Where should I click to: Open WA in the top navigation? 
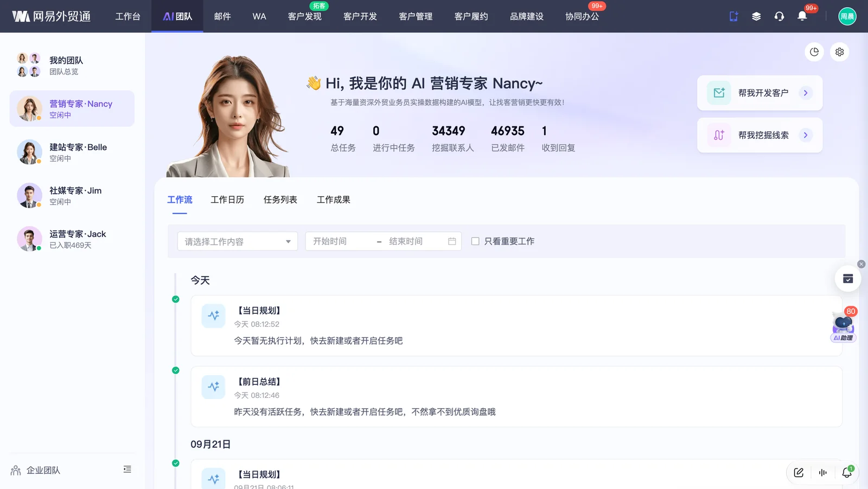pos(259,16)
